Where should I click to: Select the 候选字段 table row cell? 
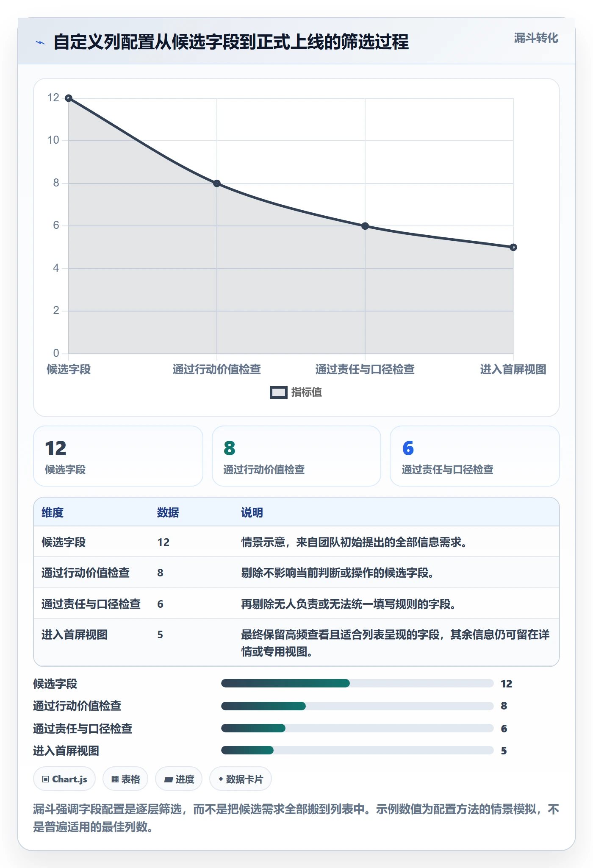[64, 542]
